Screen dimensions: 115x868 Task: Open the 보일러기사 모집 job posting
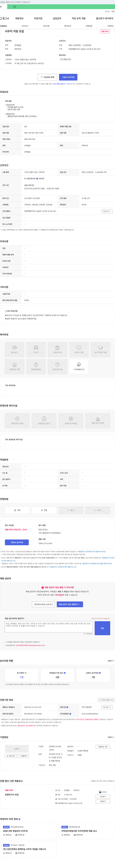tap(12, 795)
